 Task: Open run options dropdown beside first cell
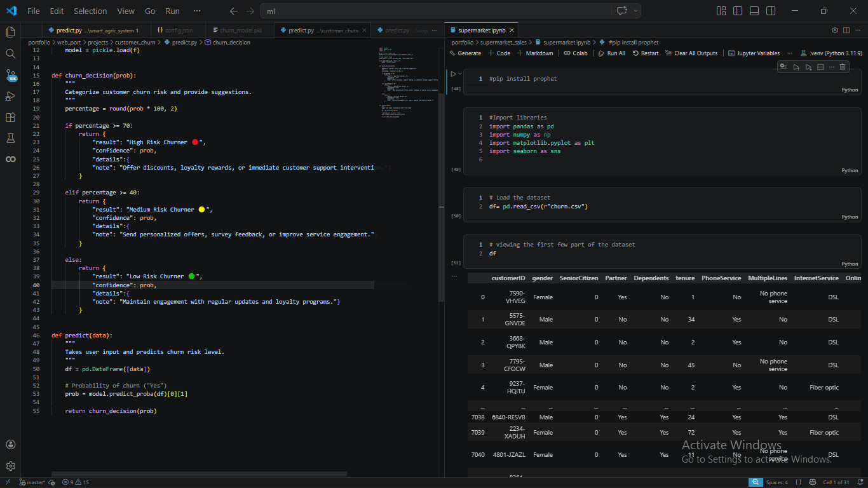460,74
